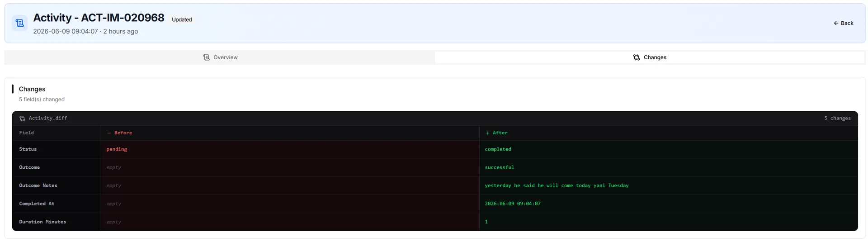
Task: Click the Outcome Notes field label
Action: (38, 185)
